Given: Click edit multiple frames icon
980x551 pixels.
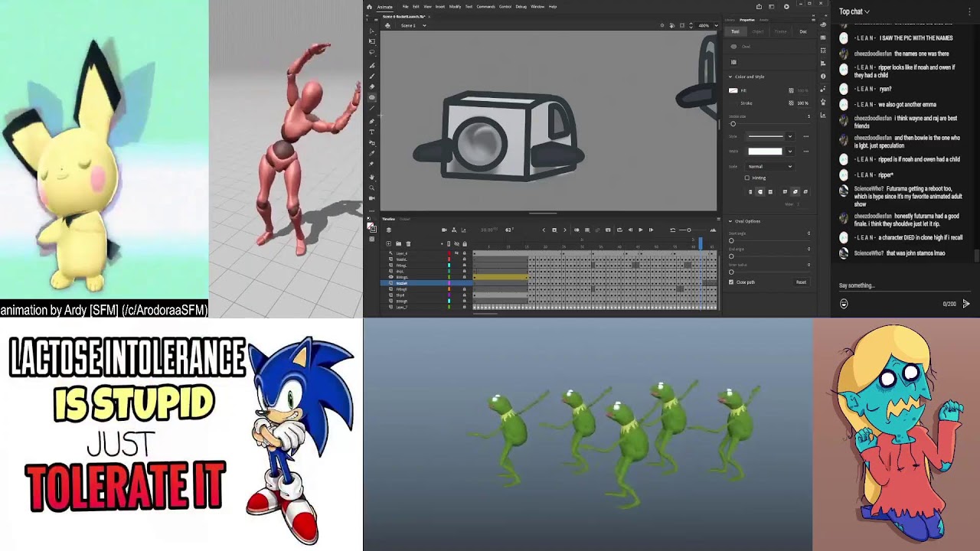Looking at the screenshot, I should 587,230.
